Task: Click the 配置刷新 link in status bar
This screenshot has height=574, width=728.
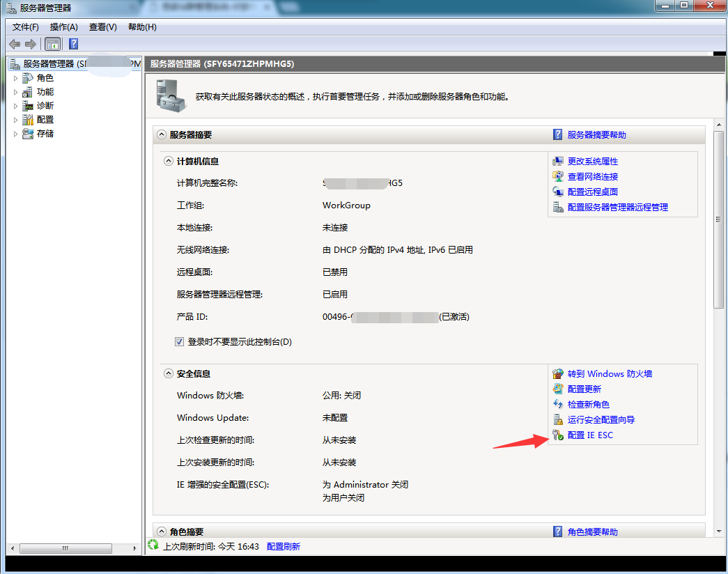Action: [x=284, y=547]
